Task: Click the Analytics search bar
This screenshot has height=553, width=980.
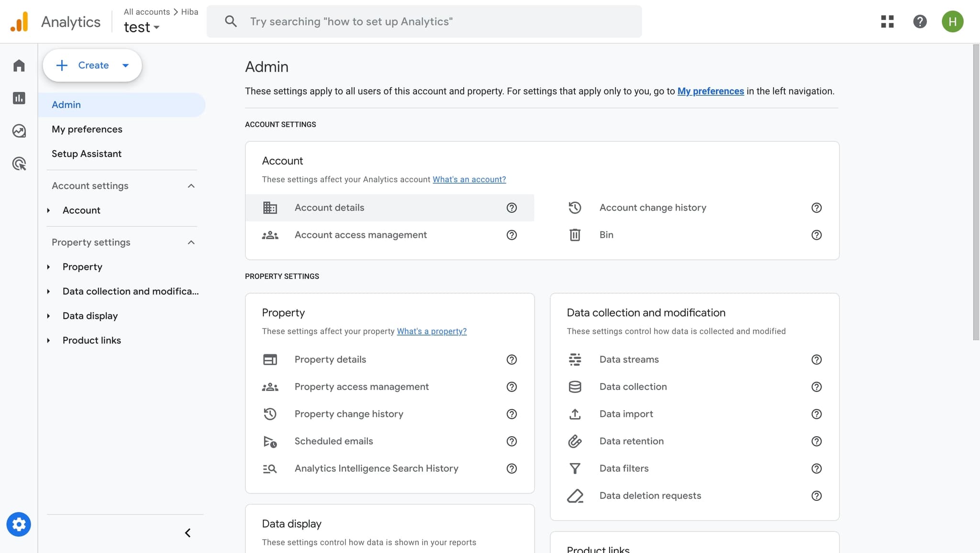Action: 425,21
